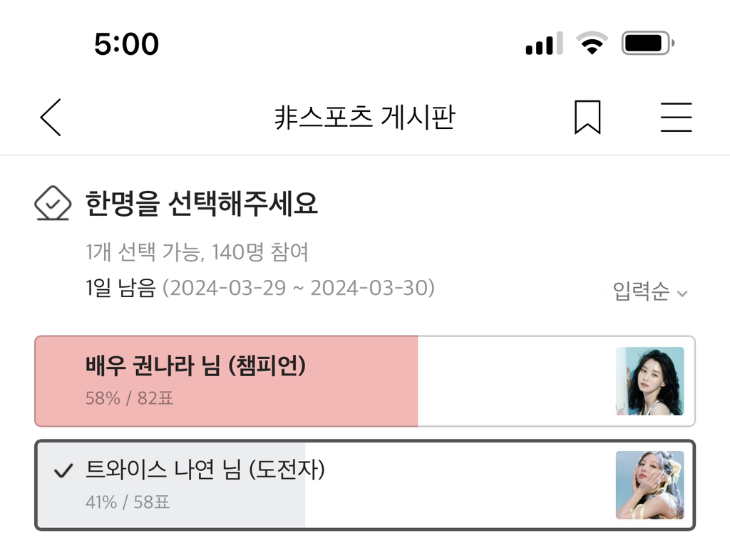Tap the 非스포츠 게시판 board title
The image size is (730, 560).
[364, 118]
